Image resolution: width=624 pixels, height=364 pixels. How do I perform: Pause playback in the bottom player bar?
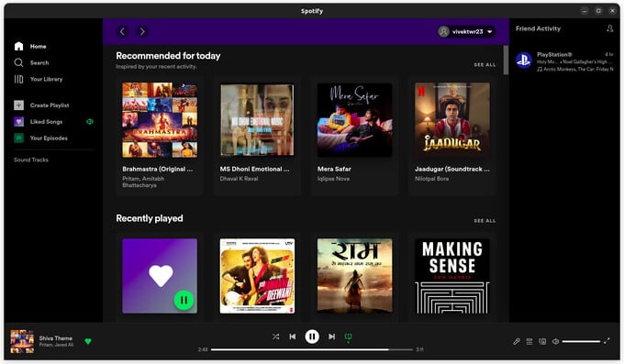click(312, 336)
